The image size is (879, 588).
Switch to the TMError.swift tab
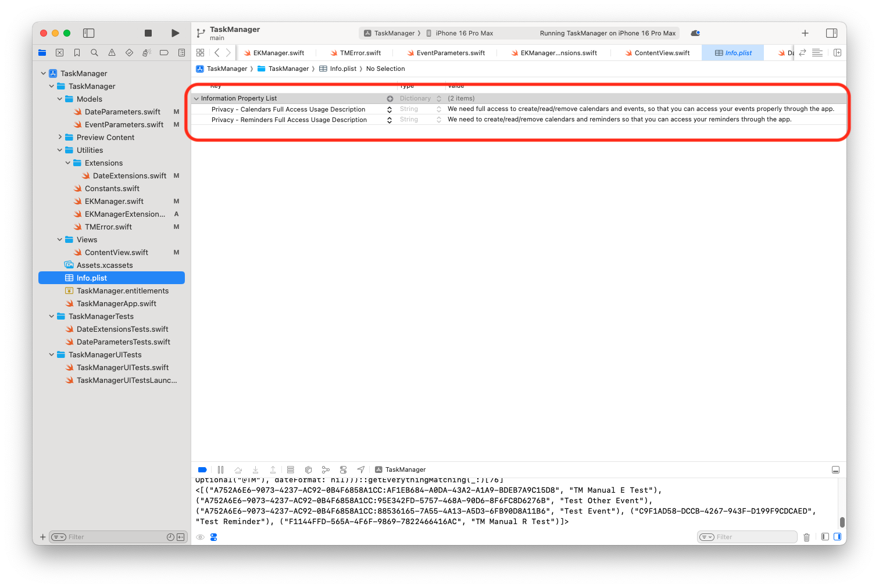pyautogui.click(x=356, y=53)
